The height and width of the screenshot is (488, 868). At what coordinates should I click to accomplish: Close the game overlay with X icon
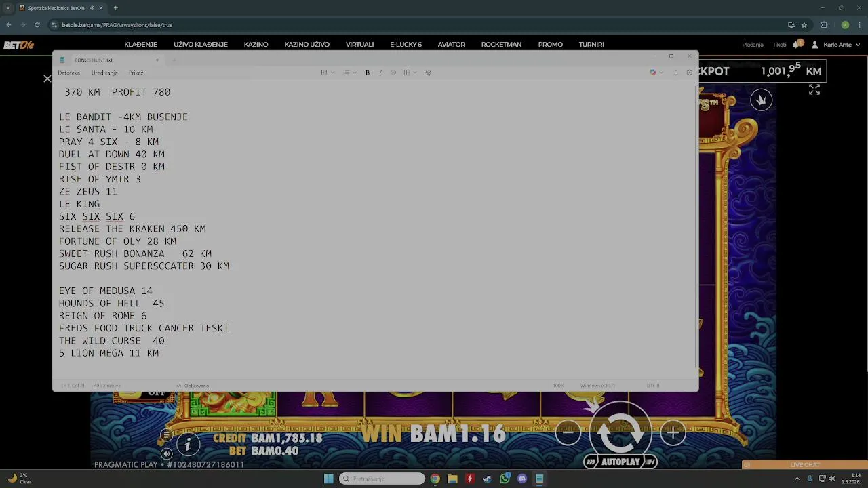[47, 79]
